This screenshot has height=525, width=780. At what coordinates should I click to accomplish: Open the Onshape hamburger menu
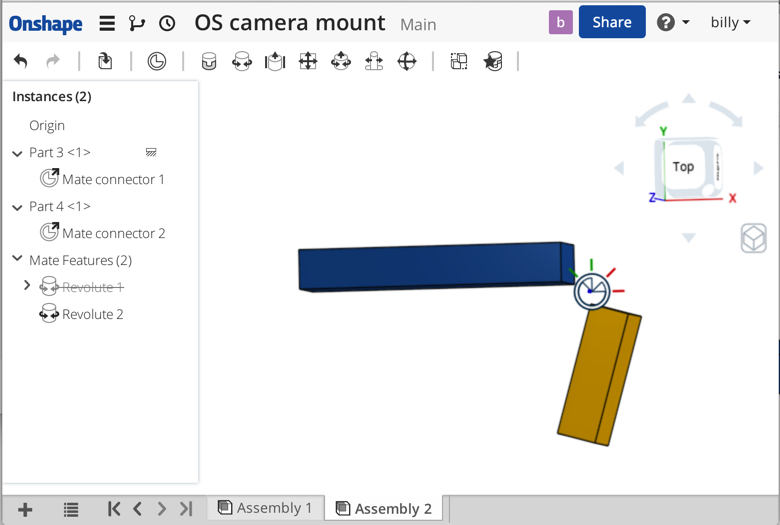[x=107, y=23]
